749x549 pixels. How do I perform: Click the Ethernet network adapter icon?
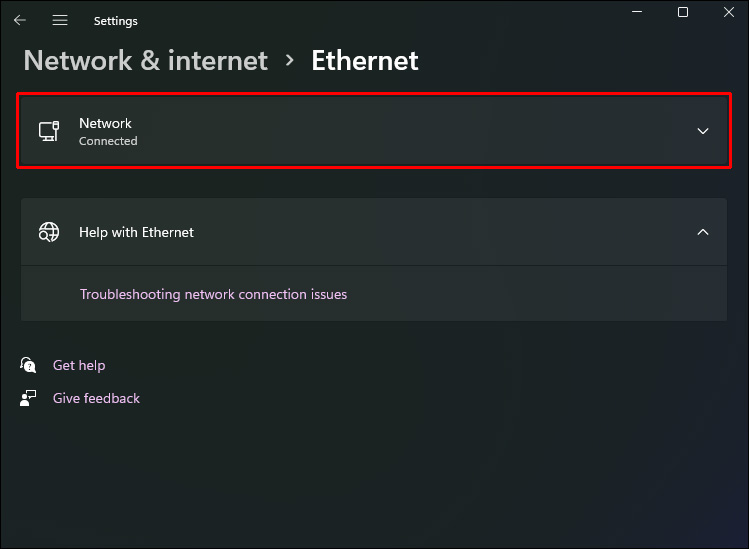click(49, 131)
